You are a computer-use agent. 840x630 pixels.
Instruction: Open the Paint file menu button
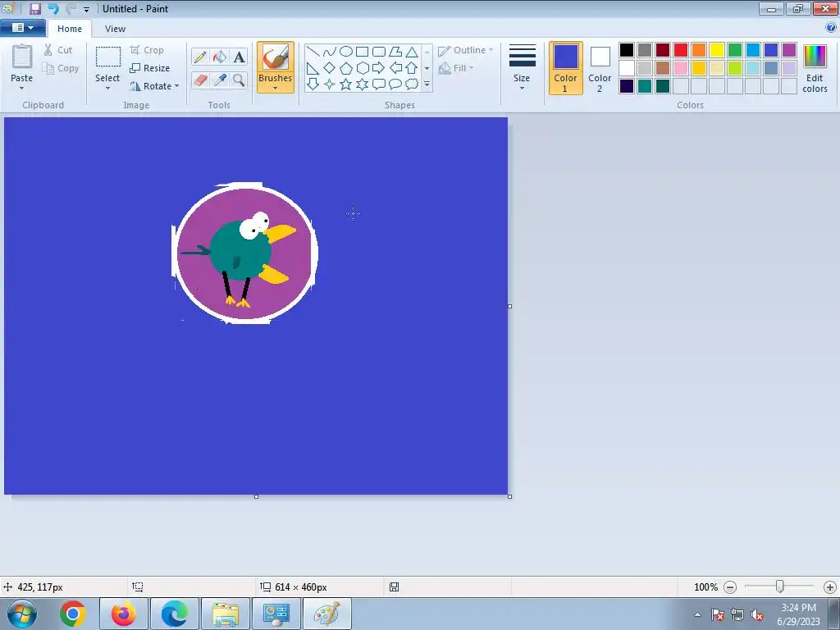[x=22, y=28]
